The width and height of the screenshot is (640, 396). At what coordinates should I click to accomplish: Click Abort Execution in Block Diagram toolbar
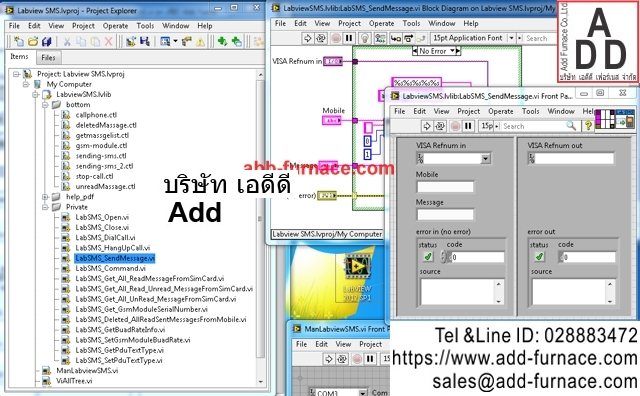tap(336, 38)
